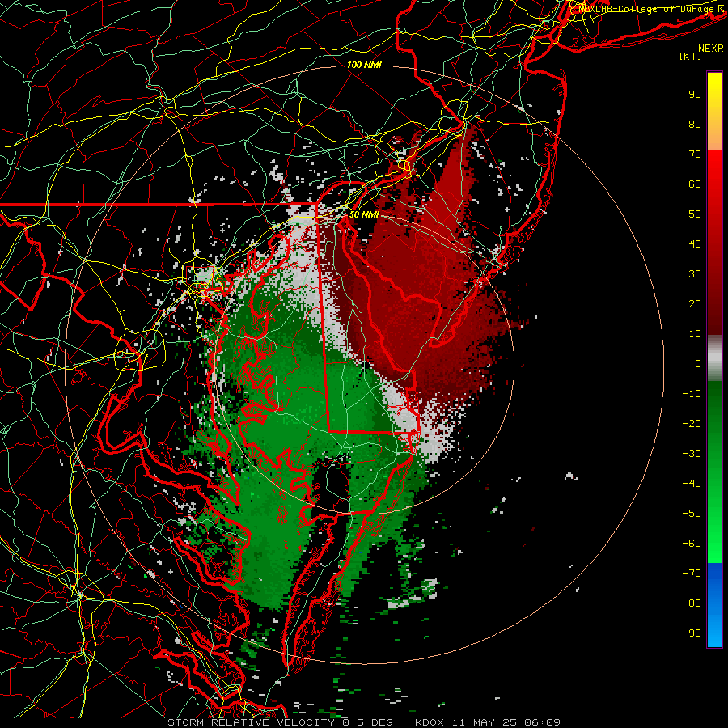Click the -80 knots scale label
This screenshot has height=728, width=728.
point(692,603)
